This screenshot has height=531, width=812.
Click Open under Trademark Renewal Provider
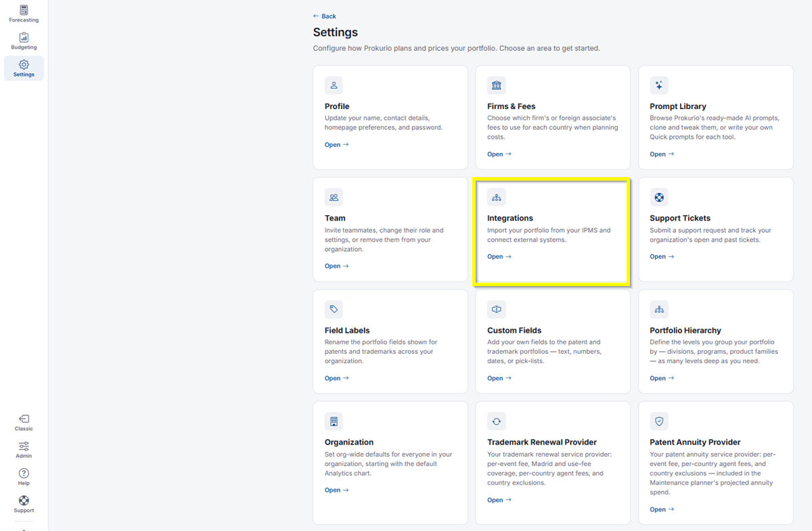pos(499,500)
